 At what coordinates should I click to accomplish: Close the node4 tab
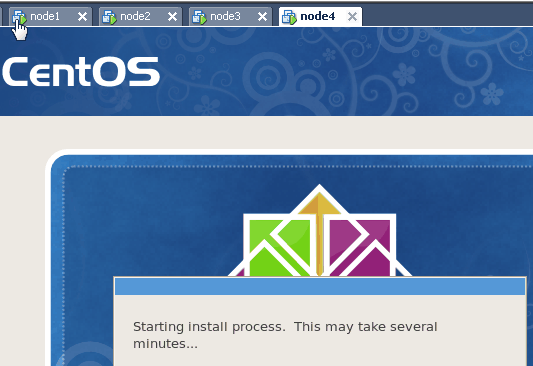pyautogui.click(x=353, y=17)
